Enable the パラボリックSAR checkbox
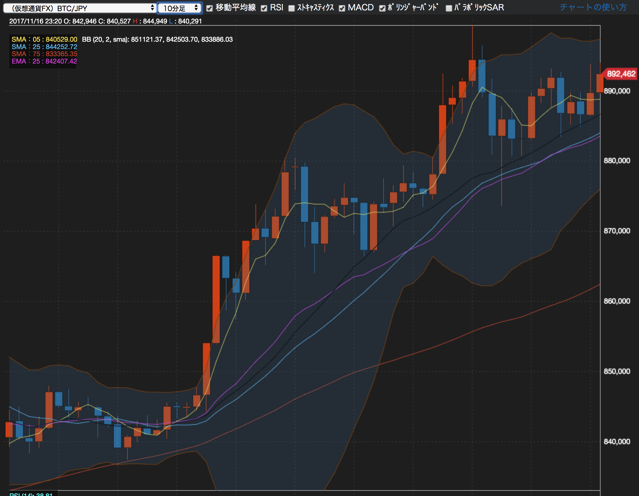639x496 pixels. pyautogui.click(x=449, y=8)
